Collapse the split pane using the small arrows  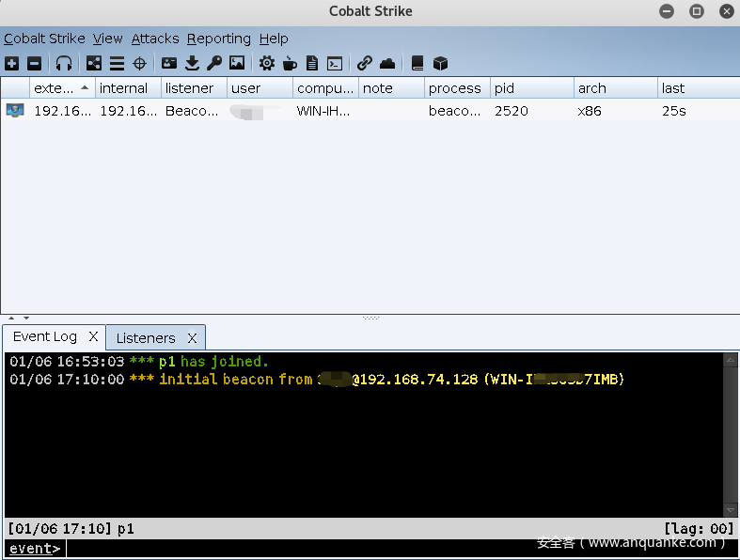pos(18,319)
